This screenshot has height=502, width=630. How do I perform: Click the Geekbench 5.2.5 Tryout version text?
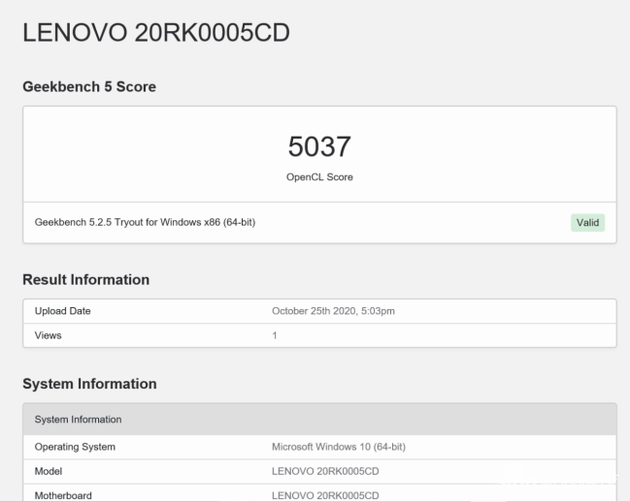coord(145,222)
